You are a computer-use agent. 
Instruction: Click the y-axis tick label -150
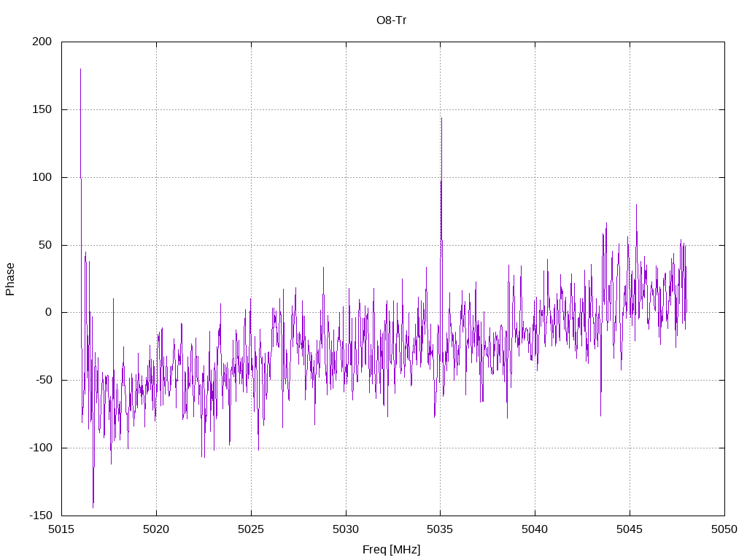[41, 516]
